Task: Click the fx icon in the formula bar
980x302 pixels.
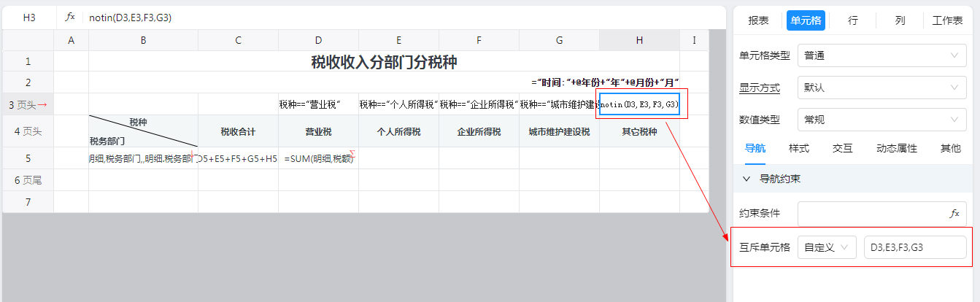Action: [70, 18]
